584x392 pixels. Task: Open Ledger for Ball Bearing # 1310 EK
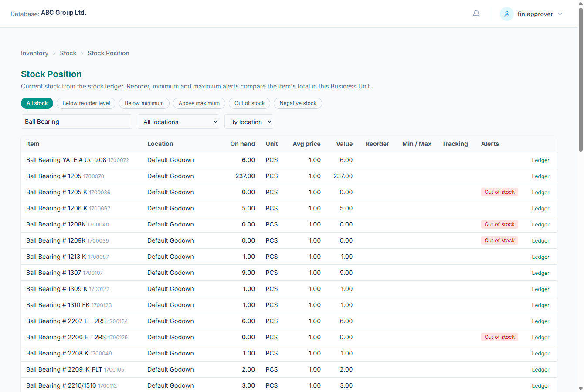point(540,305)
